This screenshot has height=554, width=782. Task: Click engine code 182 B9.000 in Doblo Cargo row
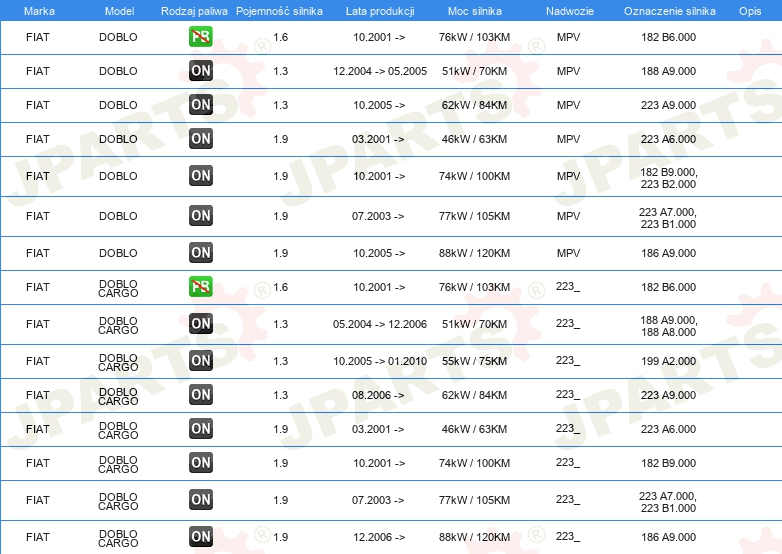tap(668, 463)
